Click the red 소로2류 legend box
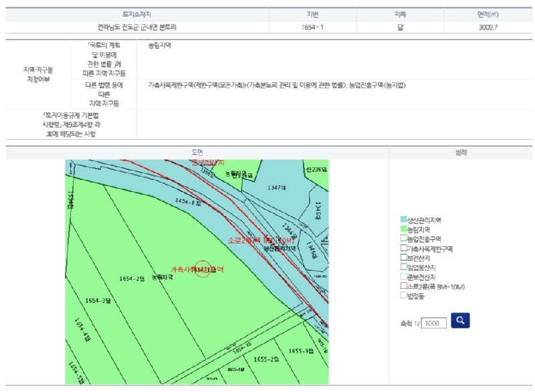Viewport: 535px width, 392px height. coord(403,286)
